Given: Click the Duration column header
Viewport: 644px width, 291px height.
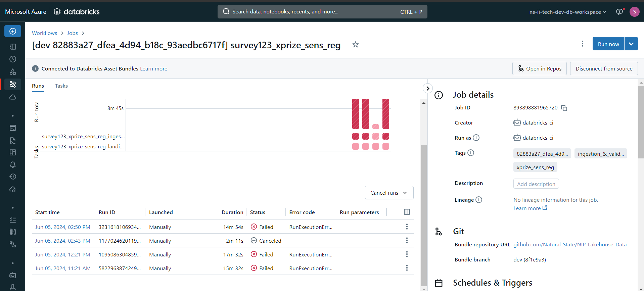Looking at the screenshot, I should tap(232, 212).
